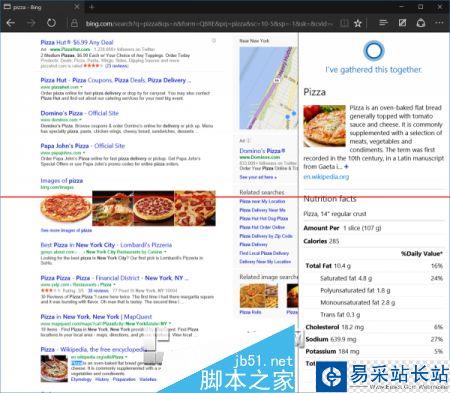Click See your ad here link

pyautogui.click(x=258, y=177)
